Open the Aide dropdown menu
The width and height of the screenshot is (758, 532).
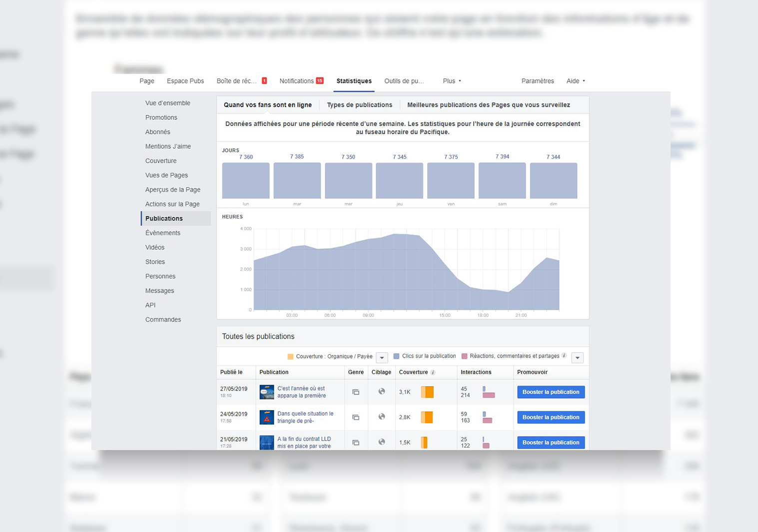(x=576, y=81)
